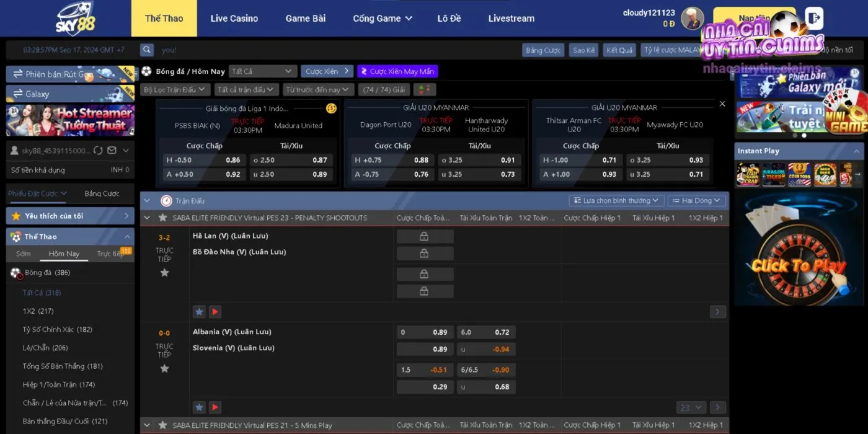Image resolution: width=868 pixels, height=434 pixels.
Task: Open the Tất Cả dropdown
Action: [262, 71]
